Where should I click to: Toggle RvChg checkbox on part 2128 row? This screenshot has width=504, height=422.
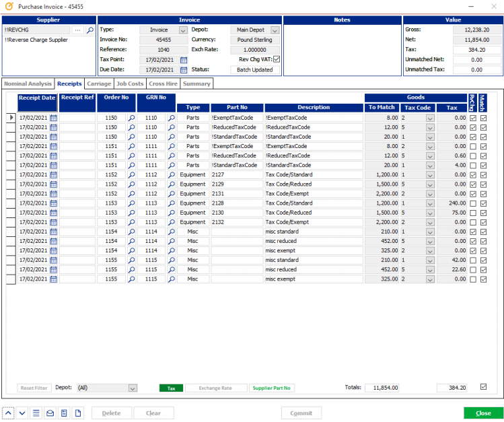(x=473, y=204)
